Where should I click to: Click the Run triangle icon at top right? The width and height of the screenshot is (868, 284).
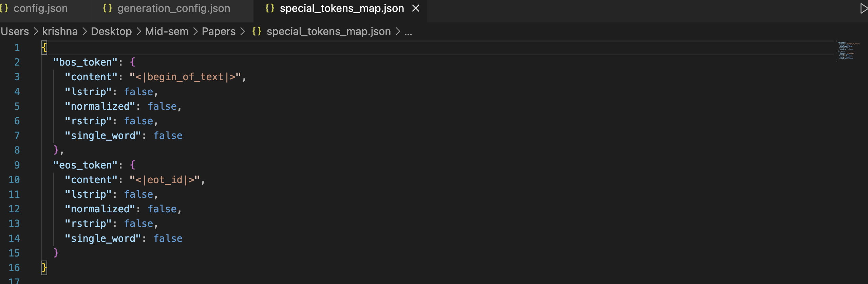pyautogui.click(x=863, y=8)
